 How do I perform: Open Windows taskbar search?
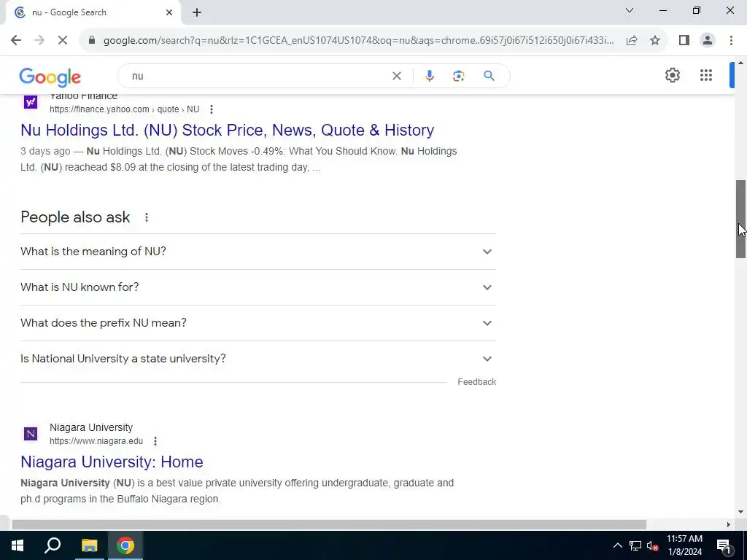tap(53, 545)
